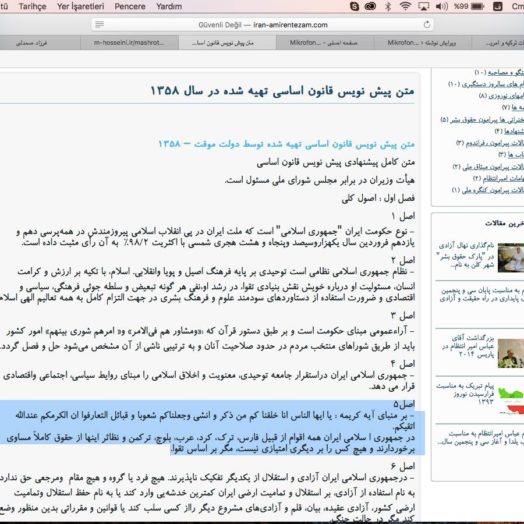Click the page title متن پیش نویس قانون اساسی ۱۳۵۸
The height and width of the screenshot is (524, 524).
click(x=282, y=91)
